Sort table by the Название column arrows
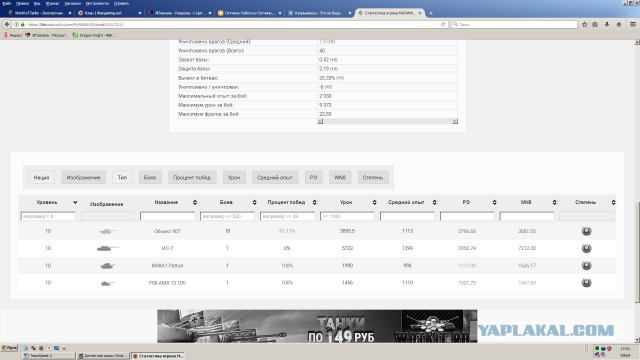The height and width of the screenshot is (360, 640). pos(195,202)
